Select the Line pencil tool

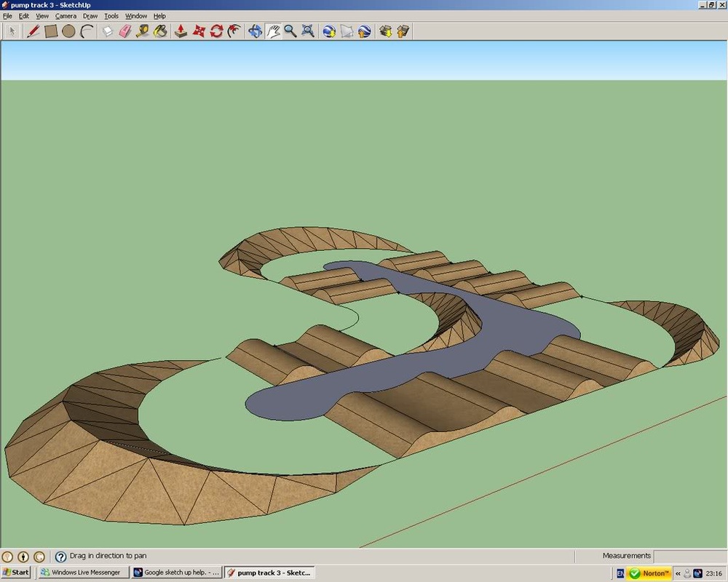coord(33,31)
